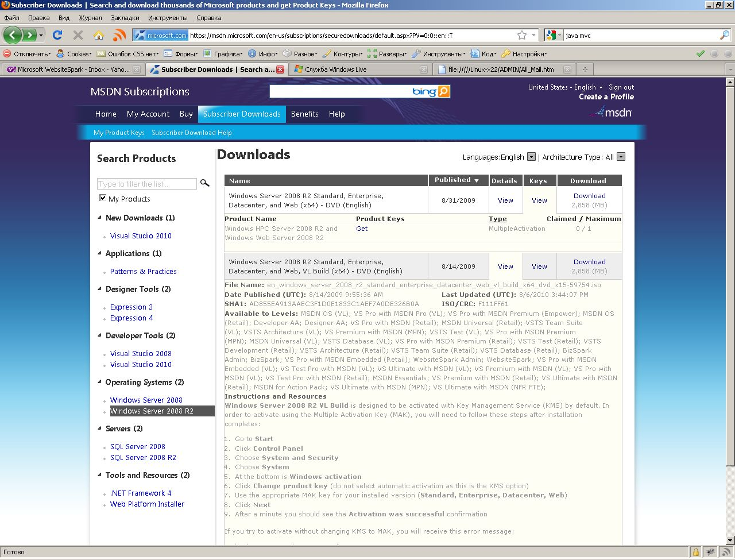Open the United States - English locale dropdown

tap(566, 87)
